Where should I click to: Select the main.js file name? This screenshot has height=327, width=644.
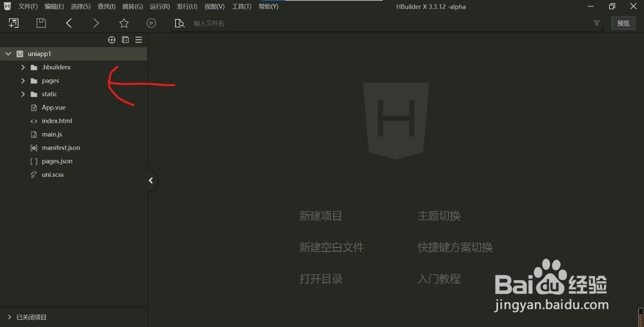click(x=52, y=135)
